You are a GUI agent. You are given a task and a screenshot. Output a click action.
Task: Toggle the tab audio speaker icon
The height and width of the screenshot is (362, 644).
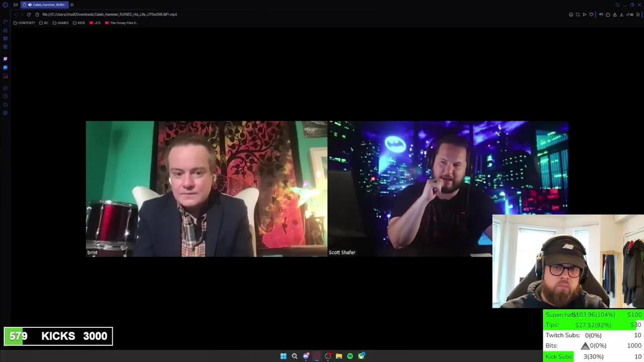click(x=601, y=15)
